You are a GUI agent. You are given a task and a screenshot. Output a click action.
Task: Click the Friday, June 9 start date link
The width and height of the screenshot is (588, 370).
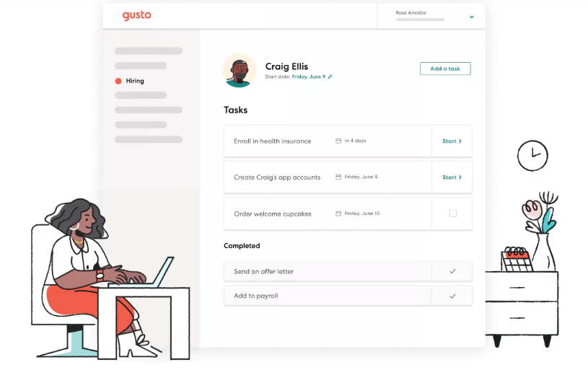309,76
